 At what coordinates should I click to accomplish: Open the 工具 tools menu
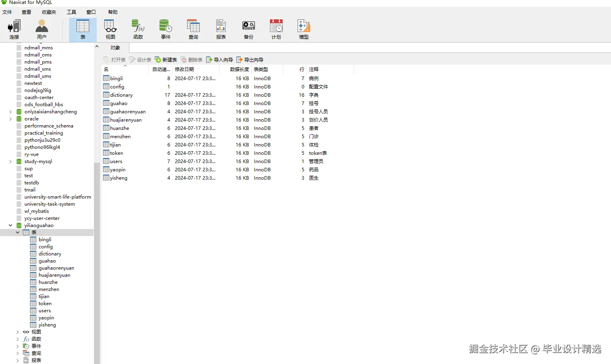[71, 12]
